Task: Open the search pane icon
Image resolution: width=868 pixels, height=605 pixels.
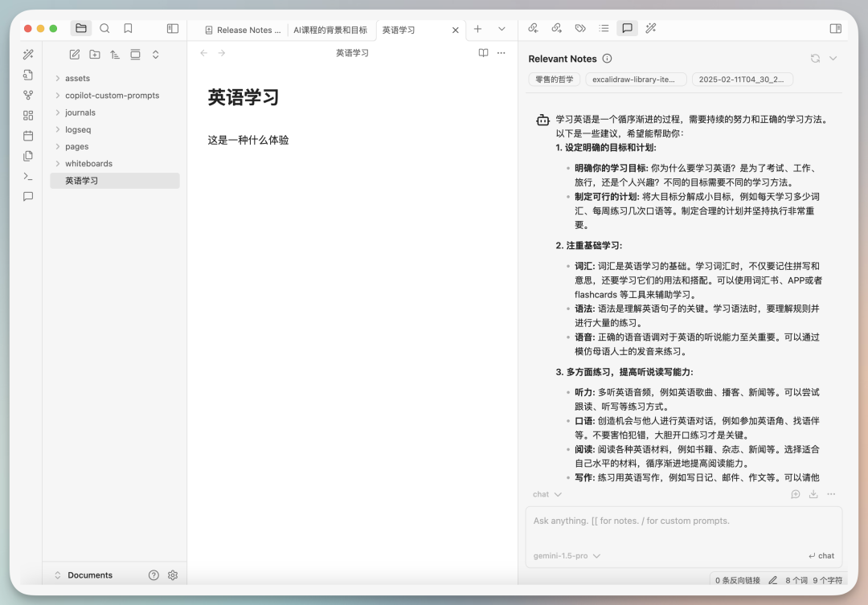Action: 104,28
